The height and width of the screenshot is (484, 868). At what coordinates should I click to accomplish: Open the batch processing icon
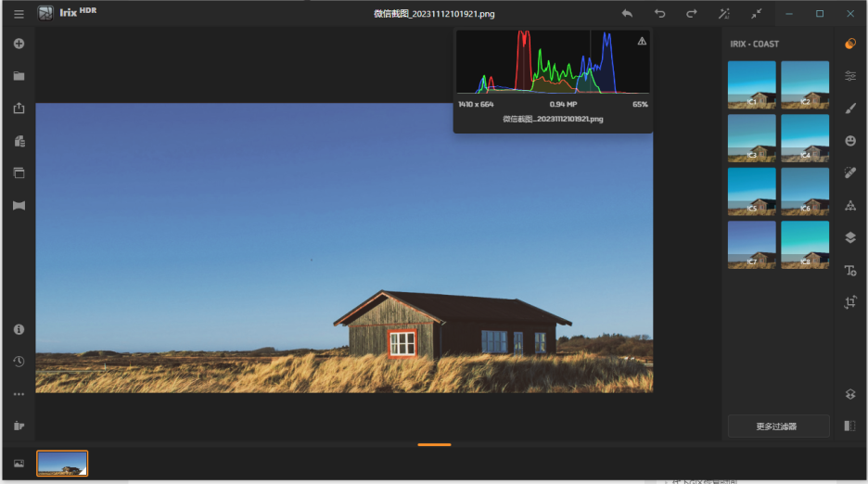pyautogui.click(x=19, y=141)
